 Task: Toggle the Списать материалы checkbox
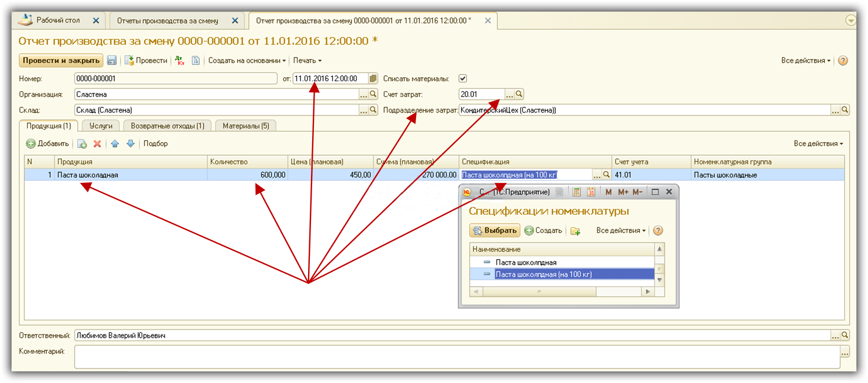[x=462, y=78]
